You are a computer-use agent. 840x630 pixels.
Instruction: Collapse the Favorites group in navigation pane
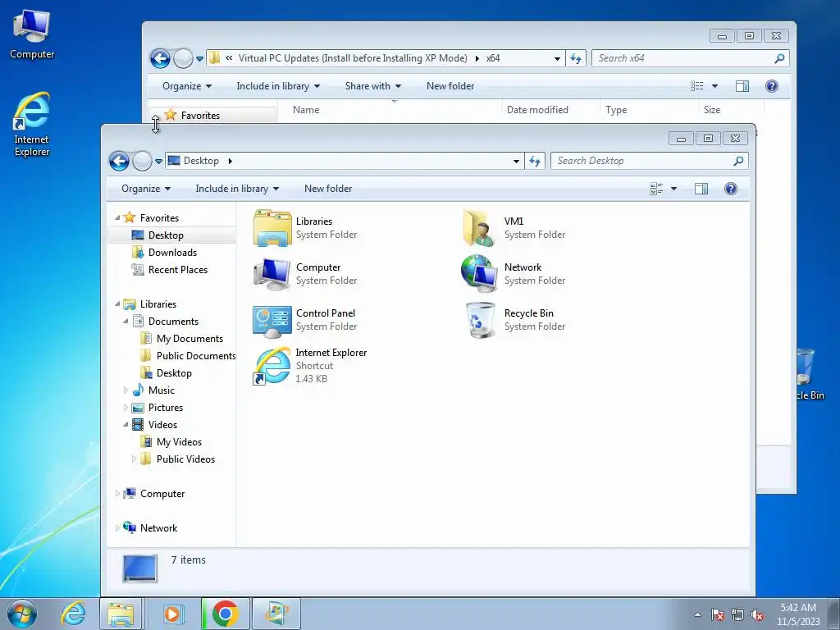point(117,217)
